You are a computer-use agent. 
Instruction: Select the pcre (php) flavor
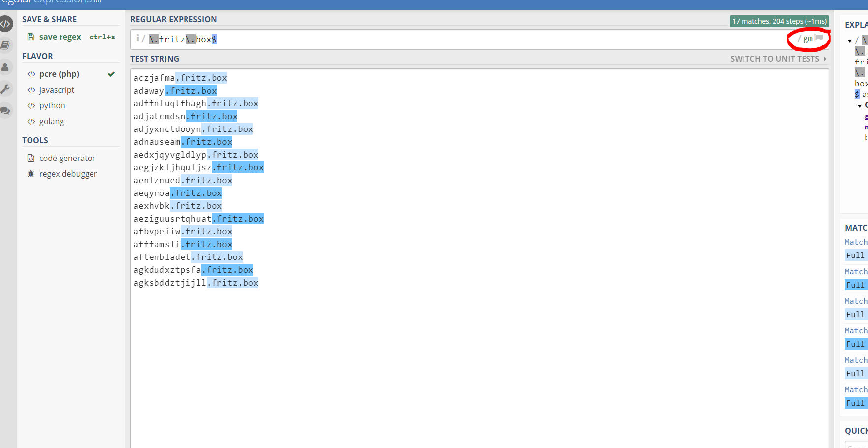click(59, 74)
